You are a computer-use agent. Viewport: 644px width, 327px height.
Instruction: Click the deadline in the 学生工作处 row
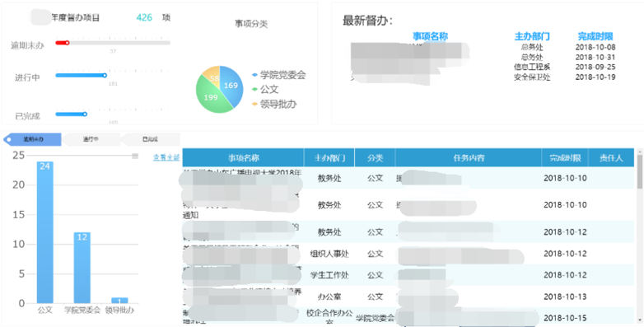(x=565, y=275)
